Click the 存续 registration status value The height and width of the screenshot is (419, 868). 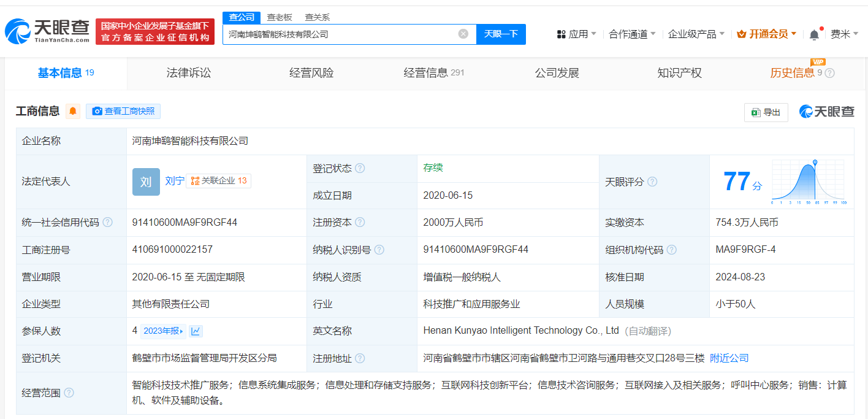[433, 168]
